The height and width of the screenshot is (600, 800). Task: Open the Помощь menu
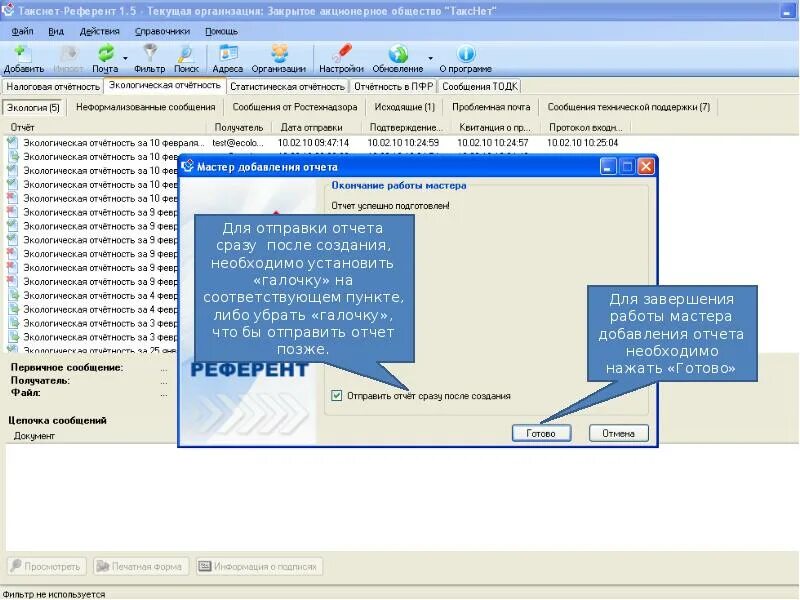pos(221,31)
